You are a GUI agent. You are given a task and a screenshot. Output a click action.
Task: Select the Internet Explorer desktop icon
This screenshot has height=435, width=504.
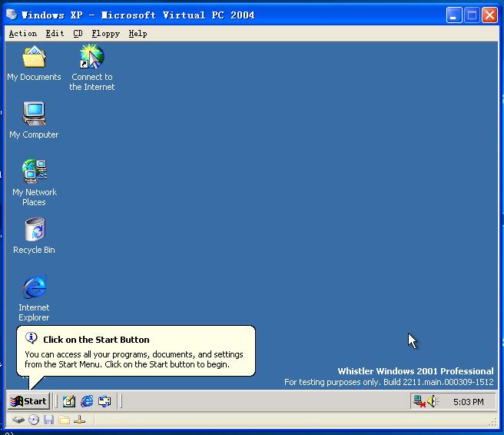[34, 298]
